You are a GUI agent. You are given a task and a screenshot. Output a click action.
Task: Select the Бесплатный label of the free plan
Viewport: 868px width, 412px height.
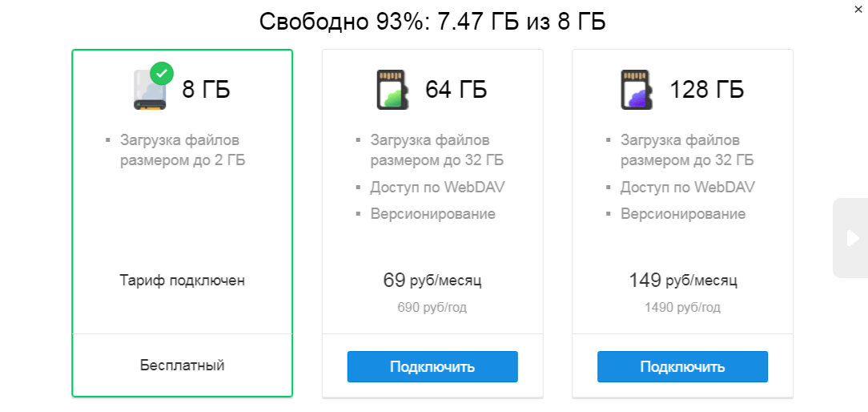point(183,366)
